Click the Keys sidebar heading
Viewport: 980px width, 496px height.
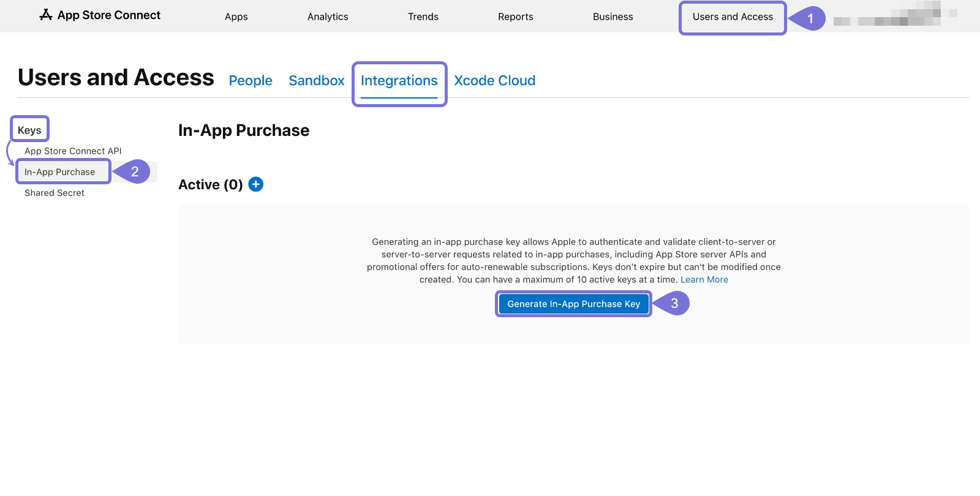point(29,130)
